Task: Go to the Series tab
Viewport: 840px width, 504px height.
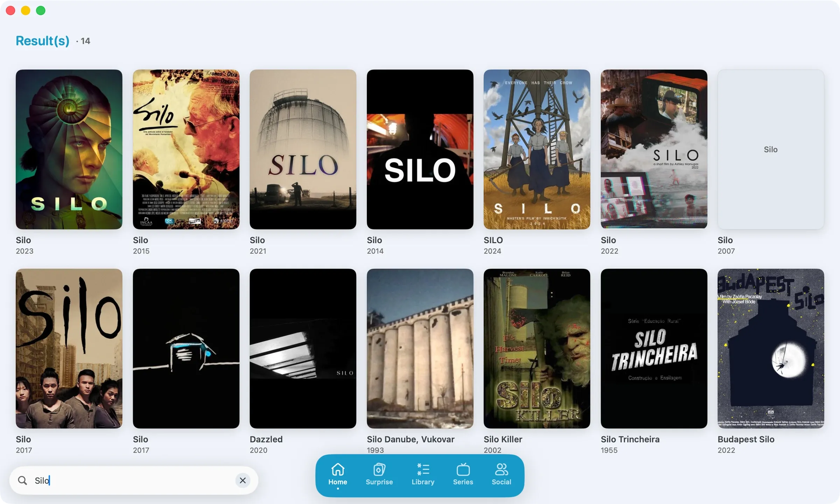Action: click(x=463, y=475)
